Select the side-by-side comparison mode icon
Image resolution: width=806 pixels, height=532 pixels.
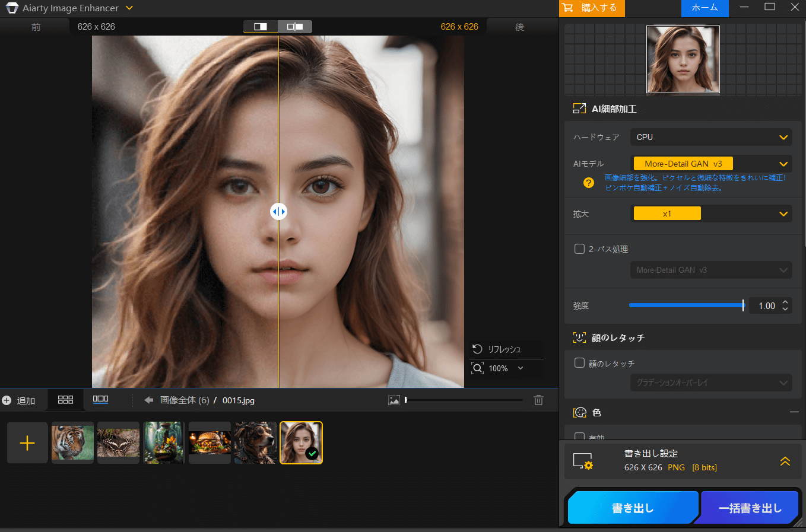[x=295, y=27]
